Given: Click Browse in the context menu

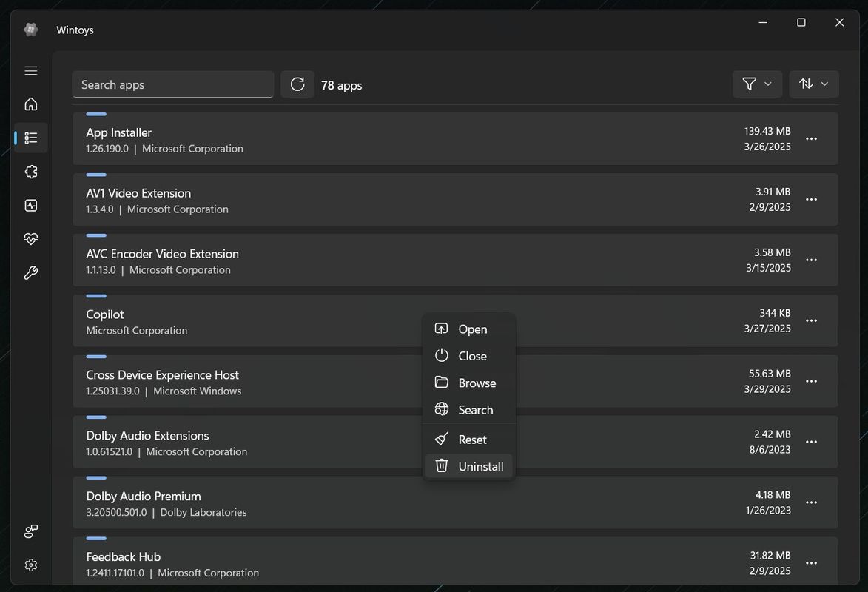Looking at the screenshot, I should click(469, 383).
